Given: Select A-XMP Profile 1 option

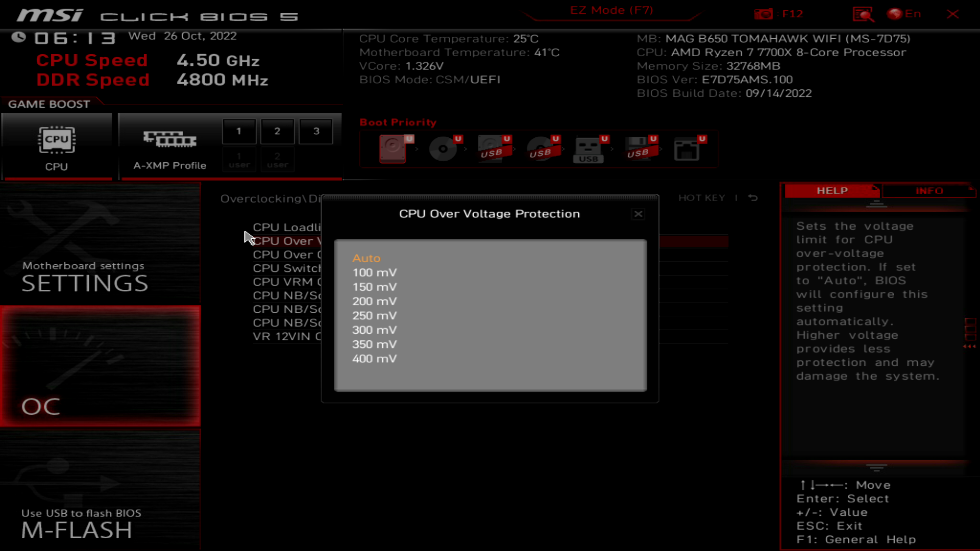Looking at the screenshot, I should 238,131.
